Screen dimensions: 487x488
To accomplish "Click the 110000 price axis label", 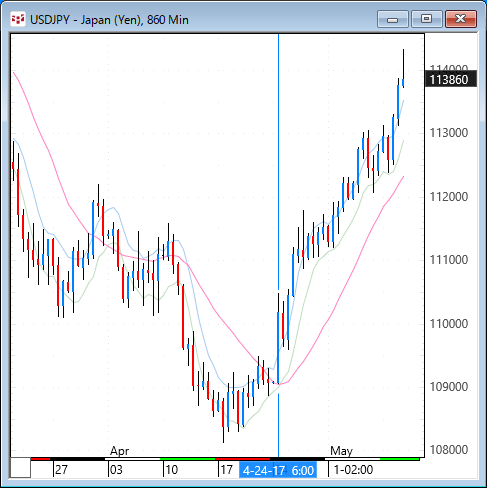I will (x=449, y=323).
